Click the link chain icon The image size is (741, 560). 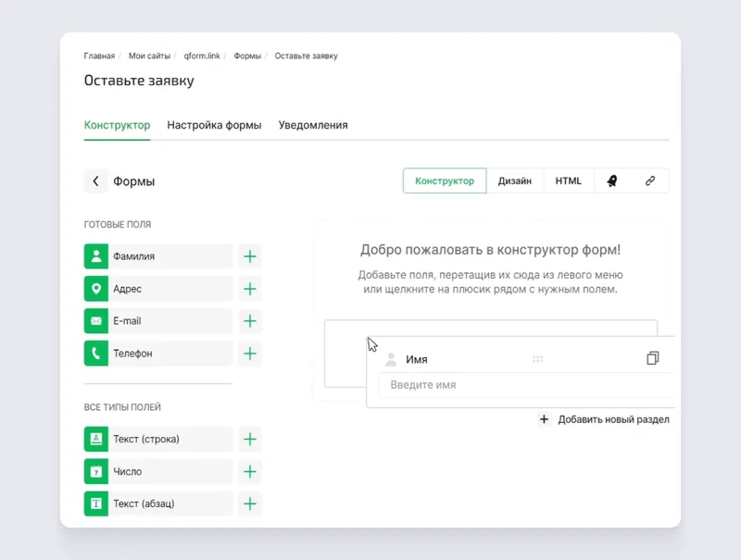(650, 180)
